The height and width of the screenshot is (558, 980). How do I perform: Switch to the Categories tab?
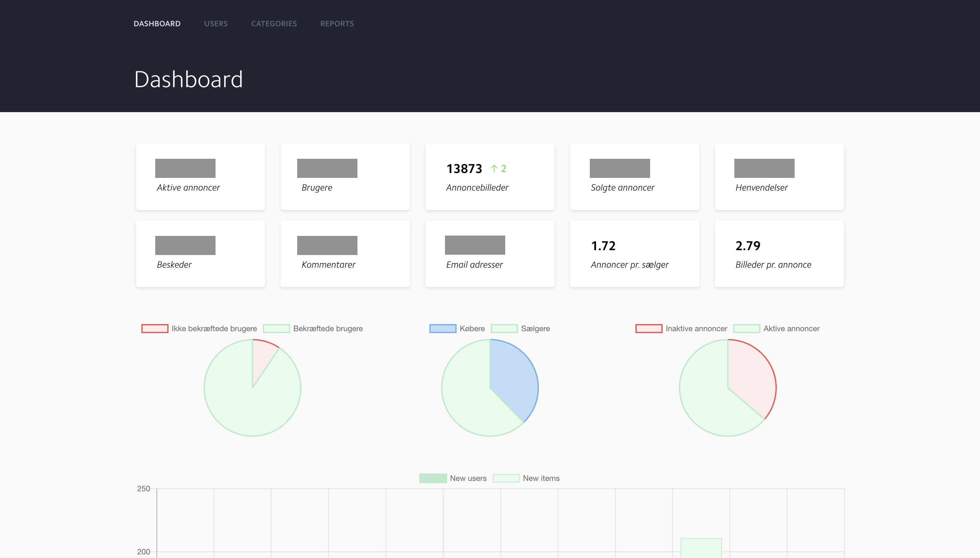click(274, 24)
